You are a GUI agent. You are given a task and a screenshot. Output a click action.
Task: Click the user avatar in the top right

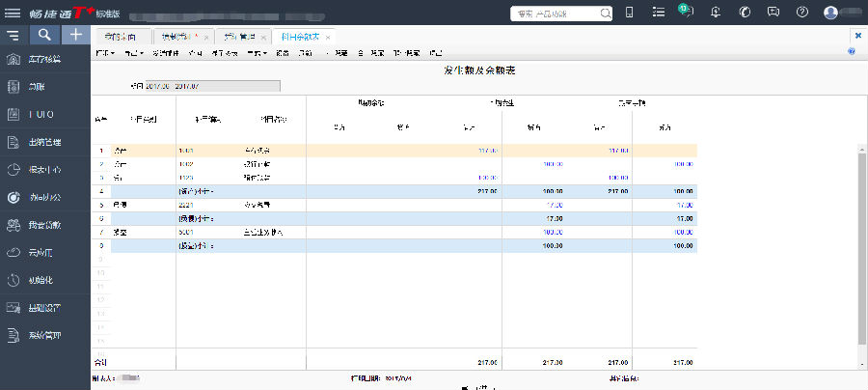click(x=830, y=12)
